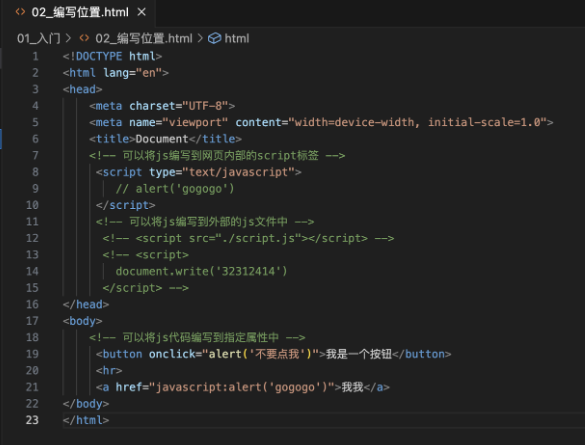Image resolution: width=585 pixels, height=445 pixels.
Task: Click the 我我 link text
Action: tap(353, 387)
